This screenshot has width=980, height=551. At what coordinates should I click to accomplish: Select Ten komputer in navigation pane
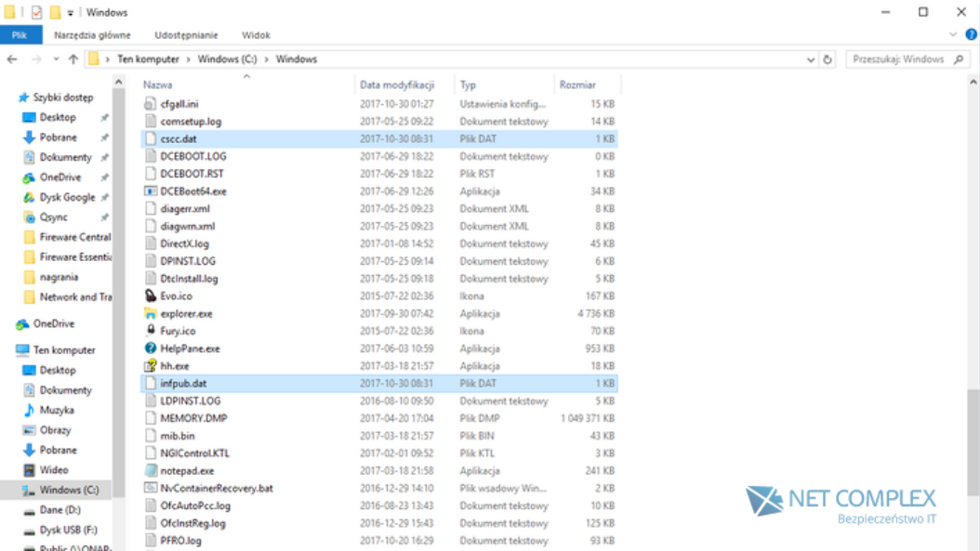(x=64, y=350)
